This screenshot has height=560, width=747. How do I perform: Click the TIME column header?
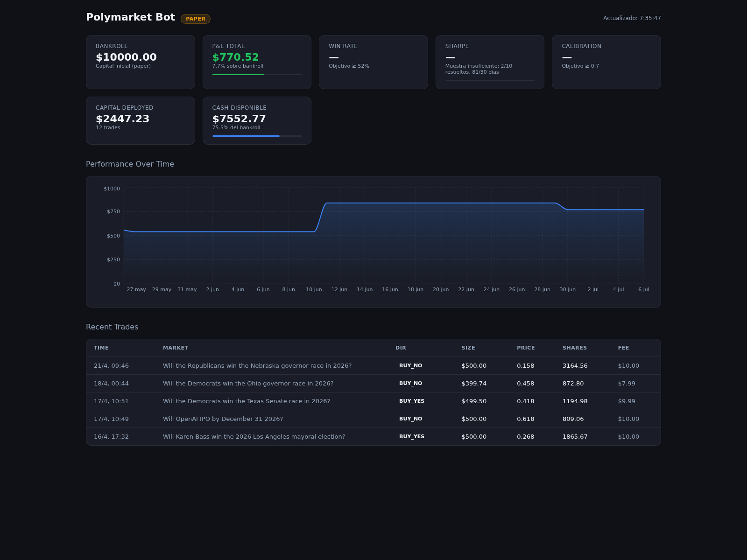click(x=101, y=348)
